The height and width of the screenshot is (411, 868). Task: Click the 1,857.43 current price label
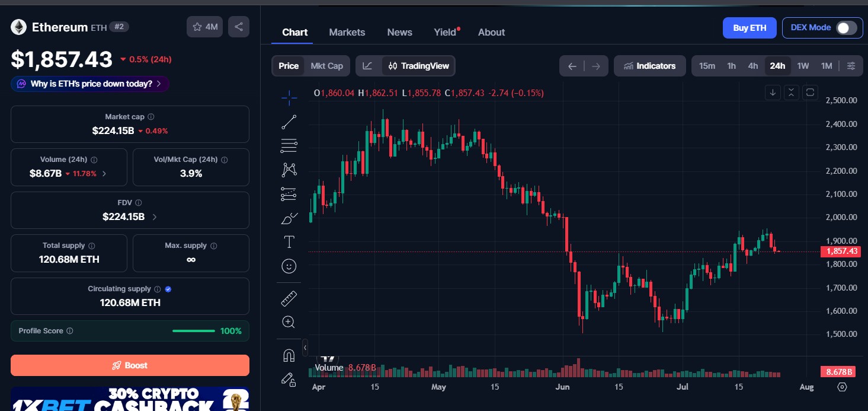(x=840, y=251)
